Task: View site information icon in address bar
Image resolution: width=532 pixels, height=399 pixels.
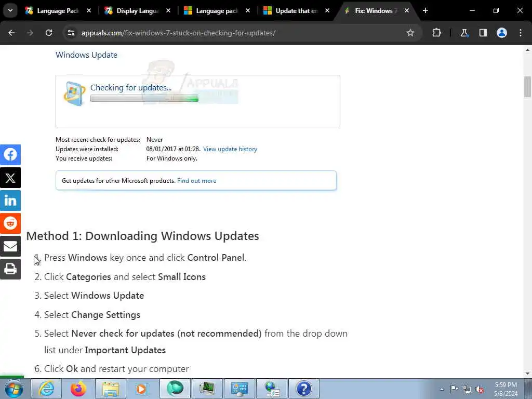Action: [71, 33]
